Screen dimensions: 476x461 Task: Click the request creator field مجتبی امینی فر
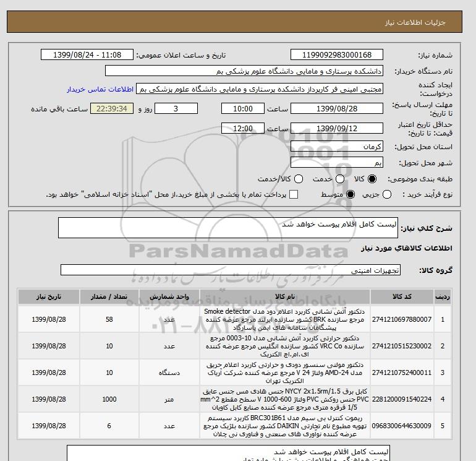click(260, 89)
